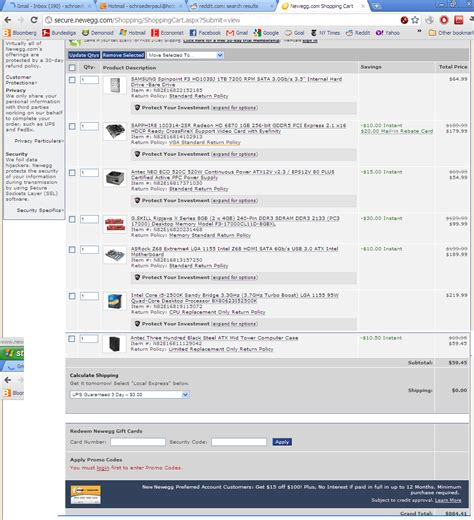Click the gift Card Number input field
The width and height of the screenshot is (474, 520).
coord(138,442)
